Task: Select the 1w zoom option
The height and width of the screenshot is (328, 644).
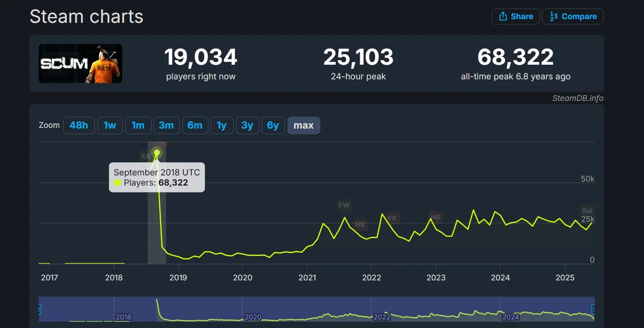Action: (110, 125)
